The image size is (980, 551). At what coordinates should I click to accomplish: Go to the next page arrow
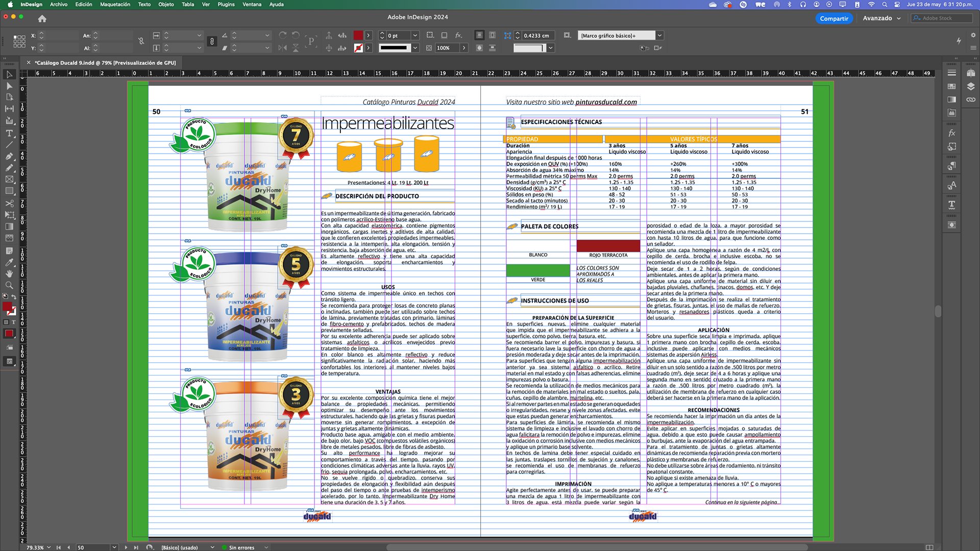pos(126,547)
